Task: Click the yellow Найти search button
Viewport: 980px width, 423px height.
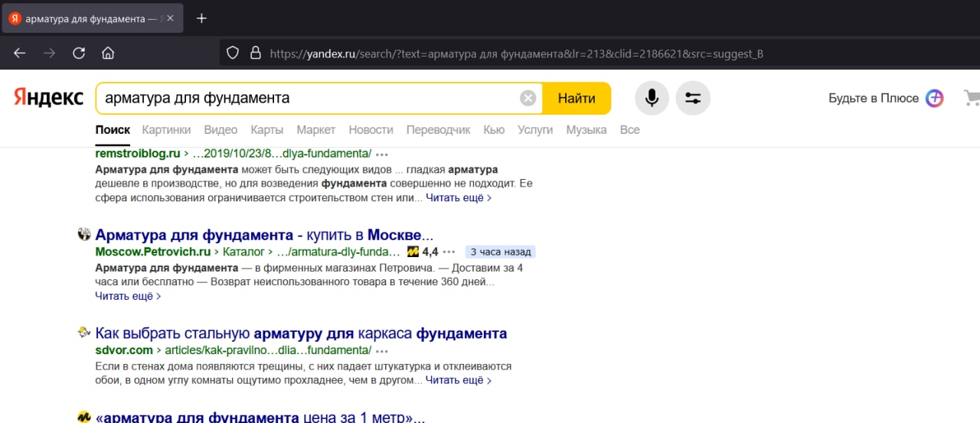Action: point(577,98)
